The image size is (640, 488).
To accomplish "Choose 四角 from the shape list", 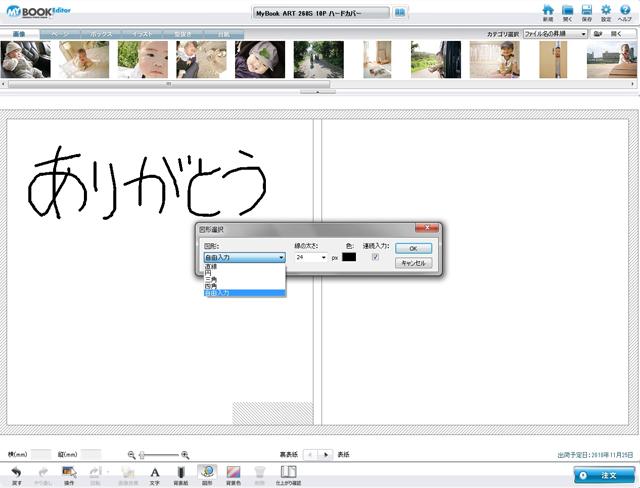I will click(244, 286).
